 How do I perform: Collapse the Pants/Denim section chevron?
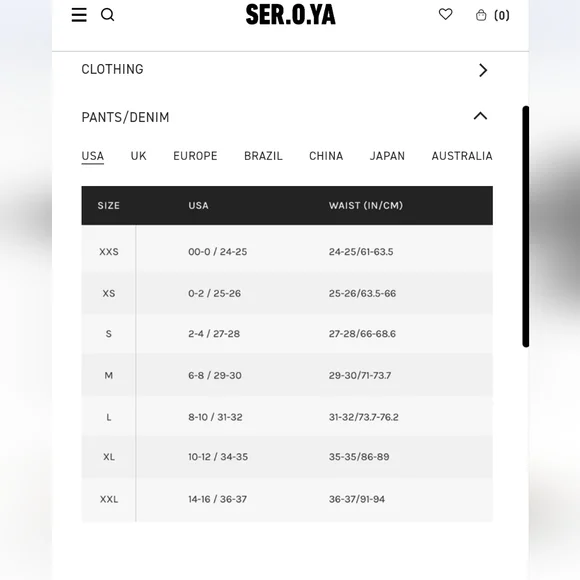480,116
